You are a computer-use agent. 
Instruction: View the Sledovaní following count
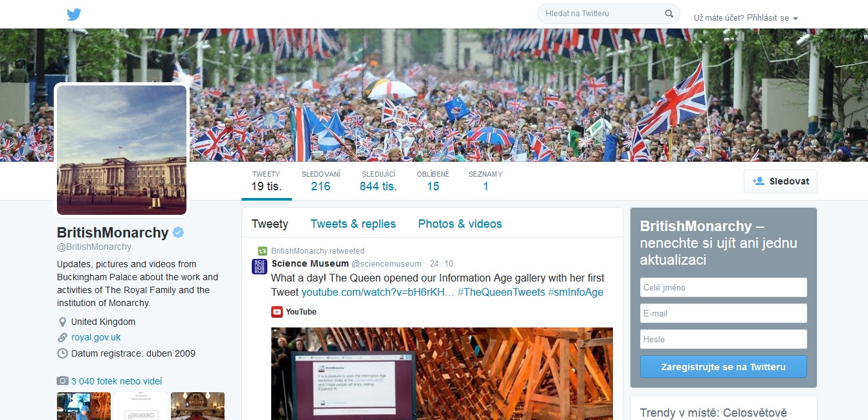[x=321, y=181]
